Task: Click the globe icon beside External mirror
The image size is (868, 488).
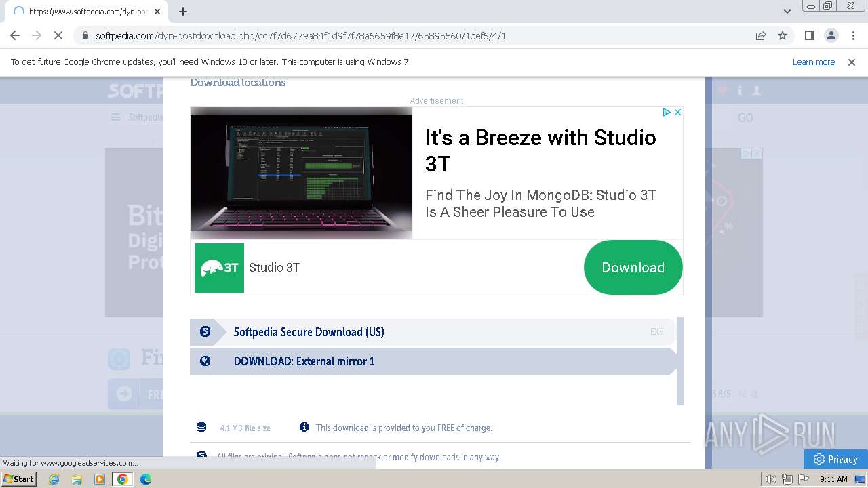Action: [x=205, y=361]
